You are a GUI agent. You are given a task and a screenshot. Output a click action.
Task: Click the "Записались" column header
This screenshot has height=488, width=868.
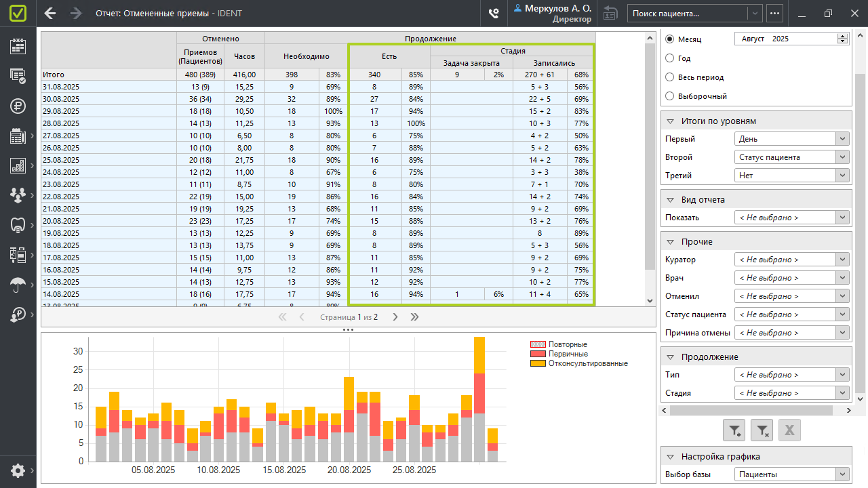click(x=553, y=63)
